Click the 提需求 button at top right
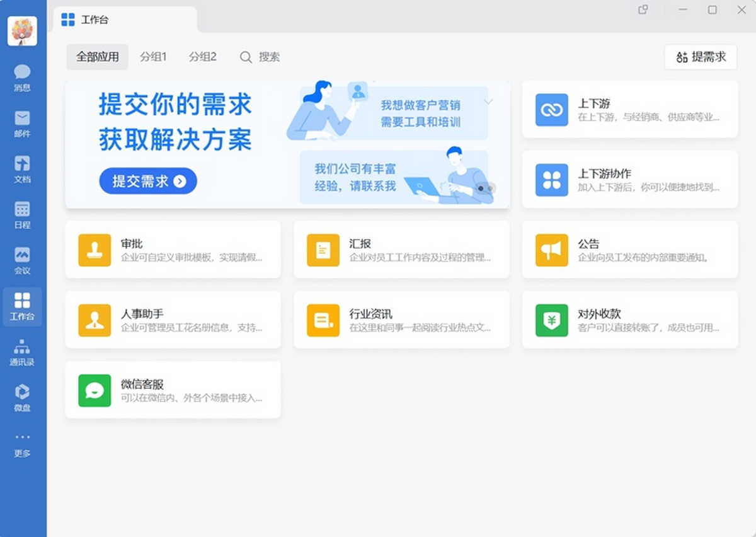 (x=701, y=57)
